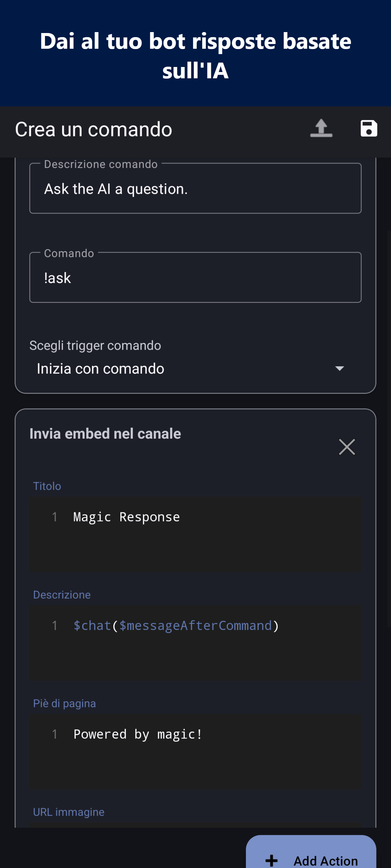Click the $messageAfterCommand variable text
The height and width of the screenshot is (868, 391).
point(195,626)
